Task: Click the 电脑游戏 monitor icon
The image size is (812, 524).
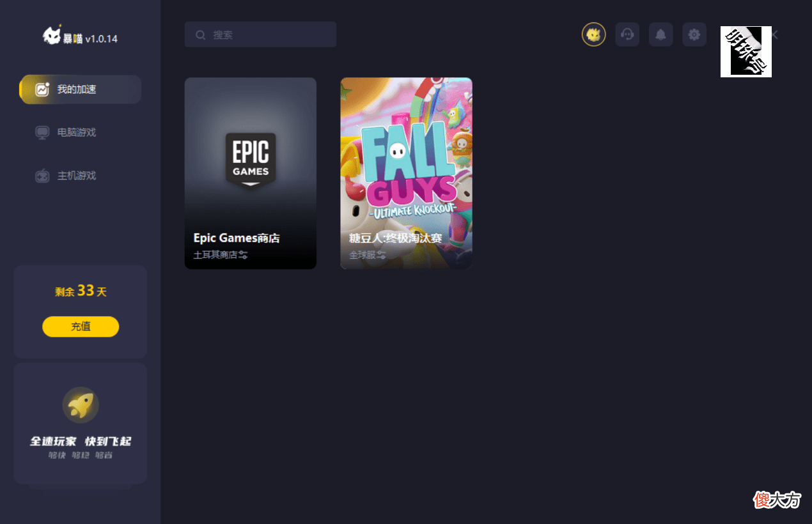Action: pos(42,132)
